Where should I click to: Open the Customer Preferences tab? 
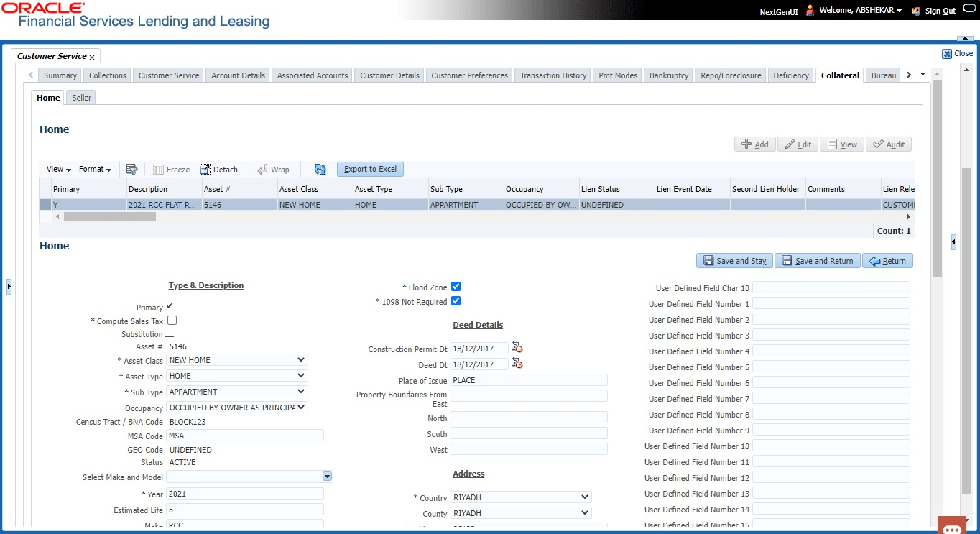(x=470, y=75)
